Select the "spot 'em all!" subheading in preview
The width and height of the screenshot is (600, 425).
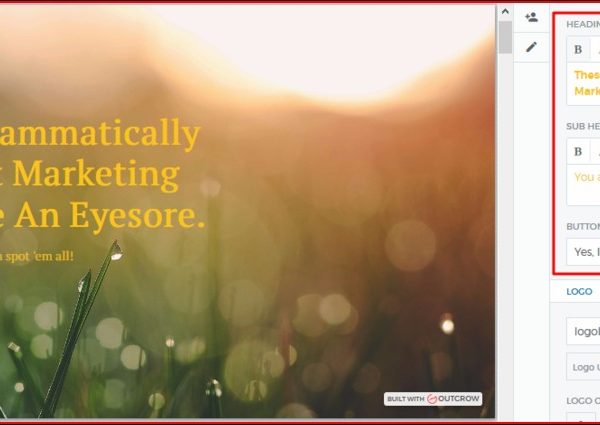coord(45,256)
